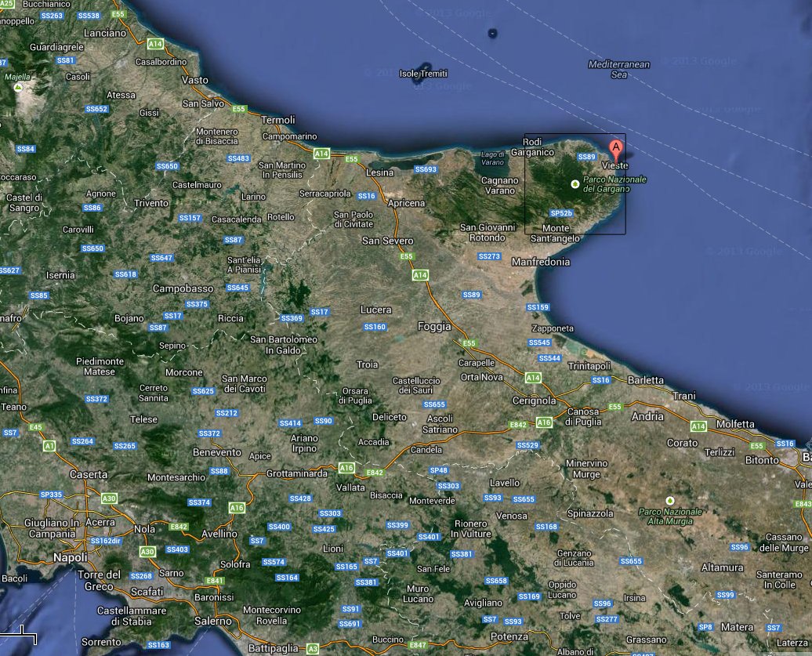Click the SS693 road shield
812x656 pixels.
(x=426, y=169)
